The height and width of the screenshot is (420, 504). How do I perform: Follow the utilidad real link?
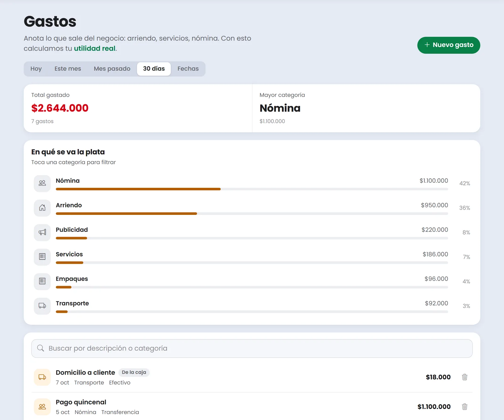coord(95,49)
